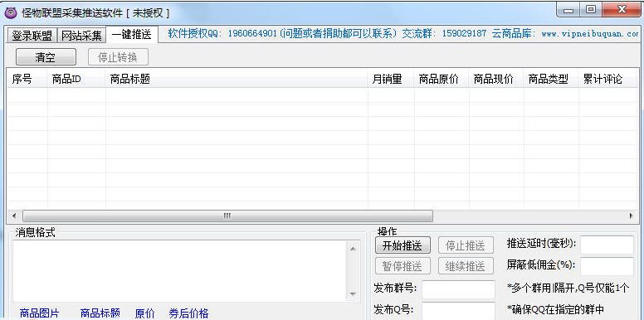Click the 商品ID column header
The width and height of the screenshot is (644, 320).
click(x=76, y=80)
